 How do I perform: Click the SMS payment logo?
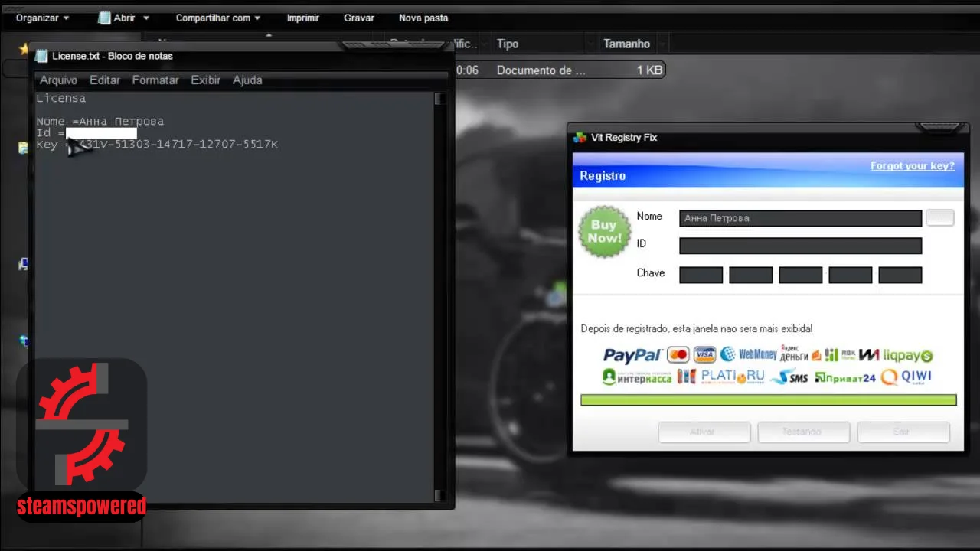[789, 377]
